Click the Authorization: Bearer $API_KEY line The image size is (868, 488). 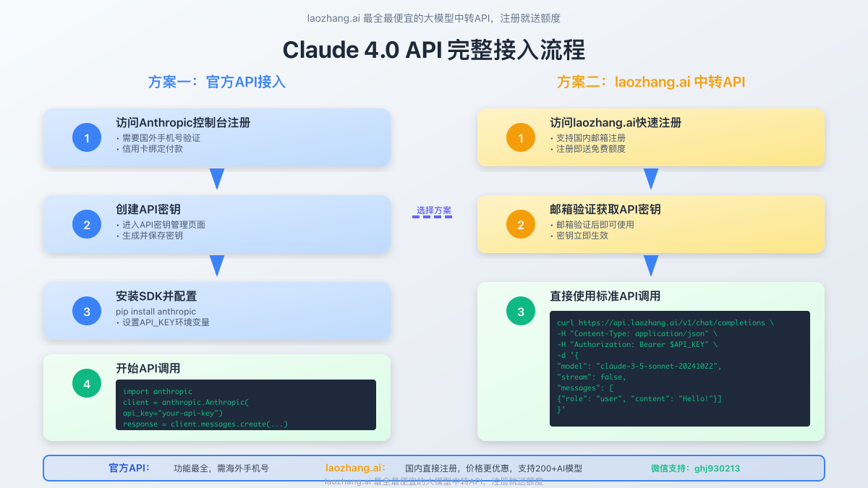pyautogui.click(x=637, y=344)
